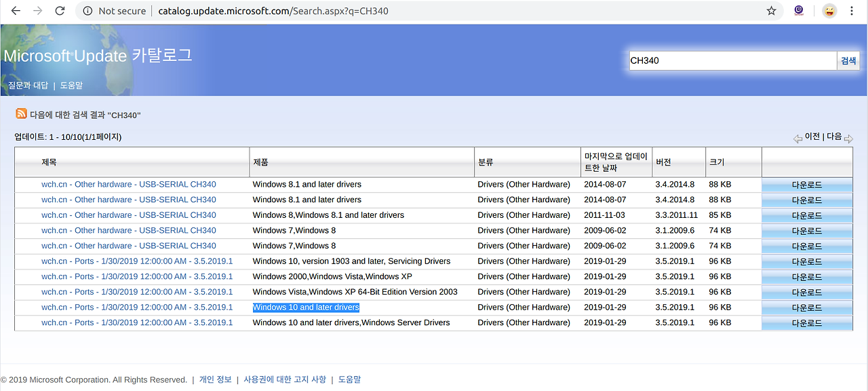The width and height of the screenshot is (868, 391).
Task: Click the '2011-11-03' date cell
Action: pos(604,215)
